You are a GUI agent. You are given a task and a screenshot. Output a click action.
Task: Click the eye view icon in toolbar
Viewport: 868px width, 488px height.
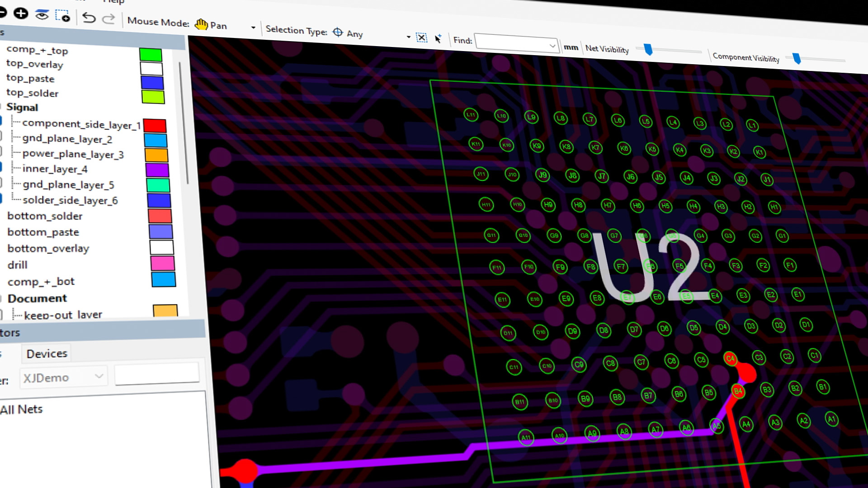(42, 14)
